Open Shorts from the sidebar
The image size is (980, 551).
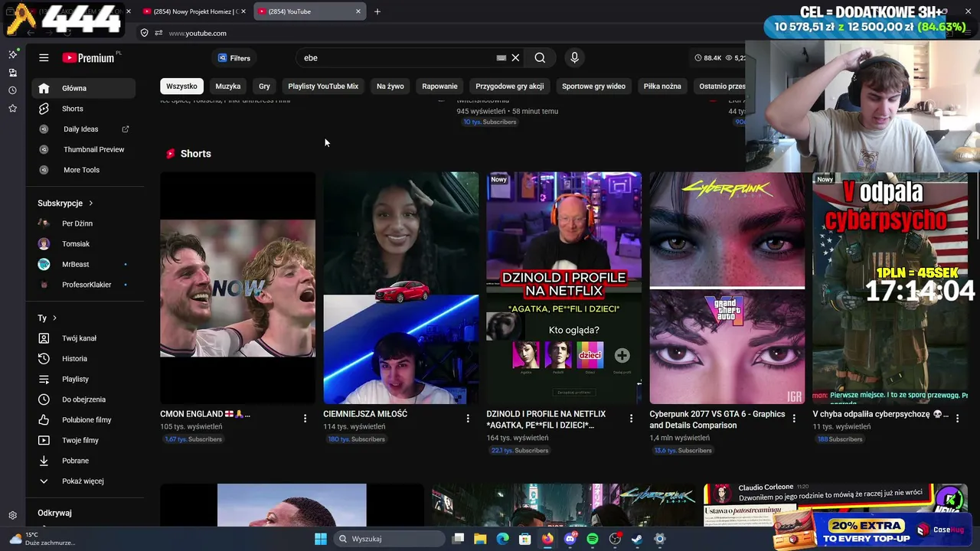click(x=84, y=109)
